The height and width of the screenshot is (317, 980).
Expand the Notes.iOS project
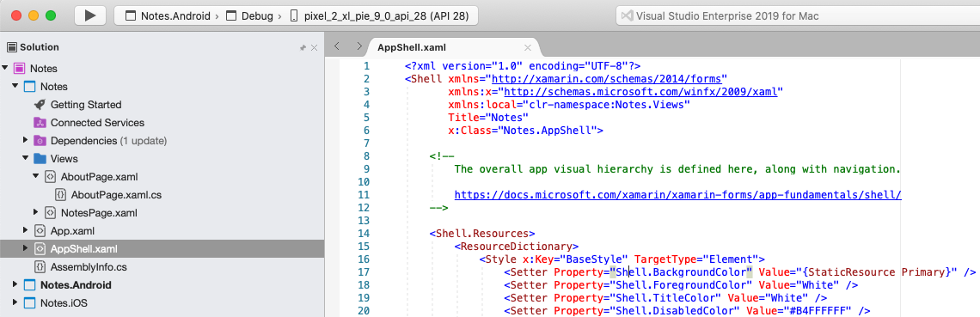click(x=15, y=303)
